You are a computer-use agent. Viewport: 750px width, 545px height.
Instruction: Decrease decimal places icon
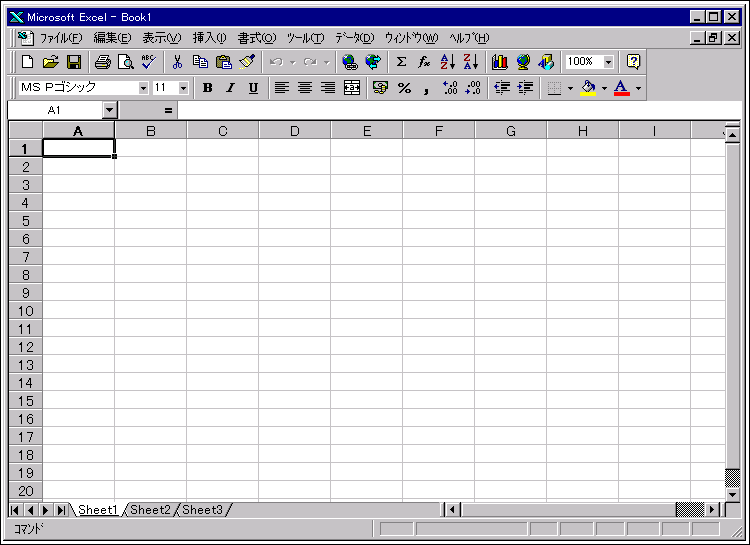[473, 88]
